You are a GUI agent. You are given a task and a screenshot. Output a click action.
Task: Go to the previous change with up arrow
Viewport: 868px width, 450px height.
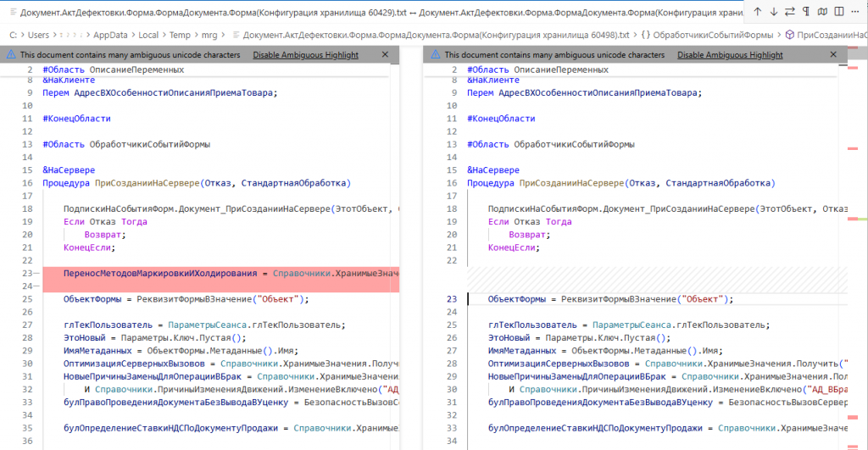pyautogui.click(x=757, y=12)
